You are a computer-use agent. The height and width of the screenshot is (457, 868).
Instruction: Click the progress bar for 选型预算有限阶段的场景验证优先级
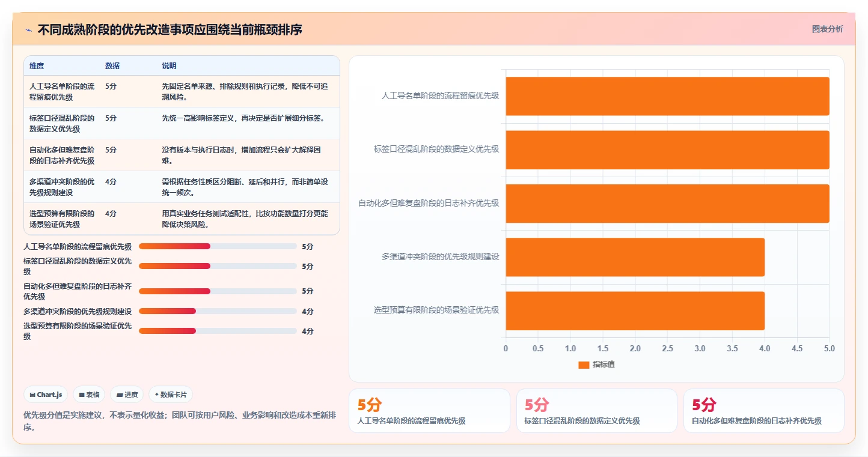(218, 331)
